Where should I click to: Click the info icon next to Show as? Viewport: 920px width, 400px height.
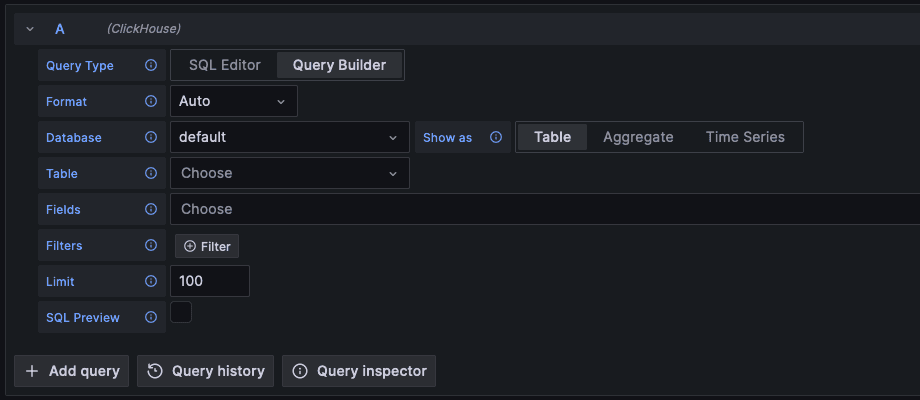496,138
